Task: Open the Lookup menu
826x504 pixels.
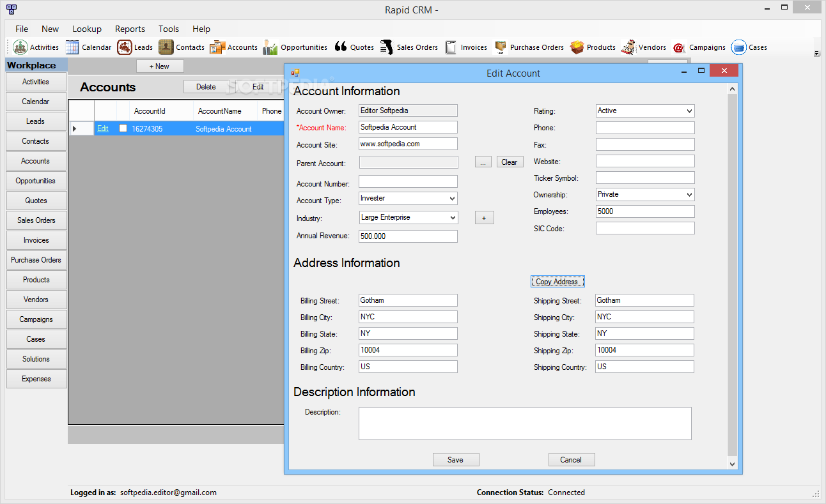Action: [87, 29]
